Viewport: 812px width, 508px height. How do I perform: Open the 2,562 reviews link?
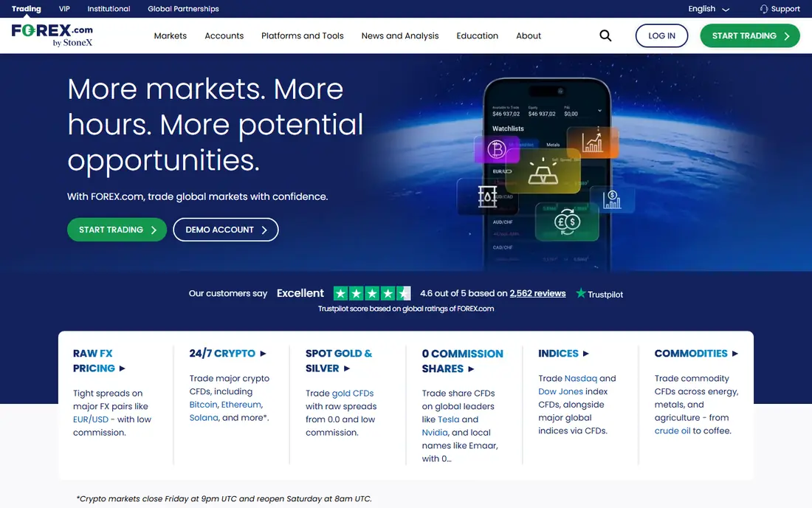[537, 293]
